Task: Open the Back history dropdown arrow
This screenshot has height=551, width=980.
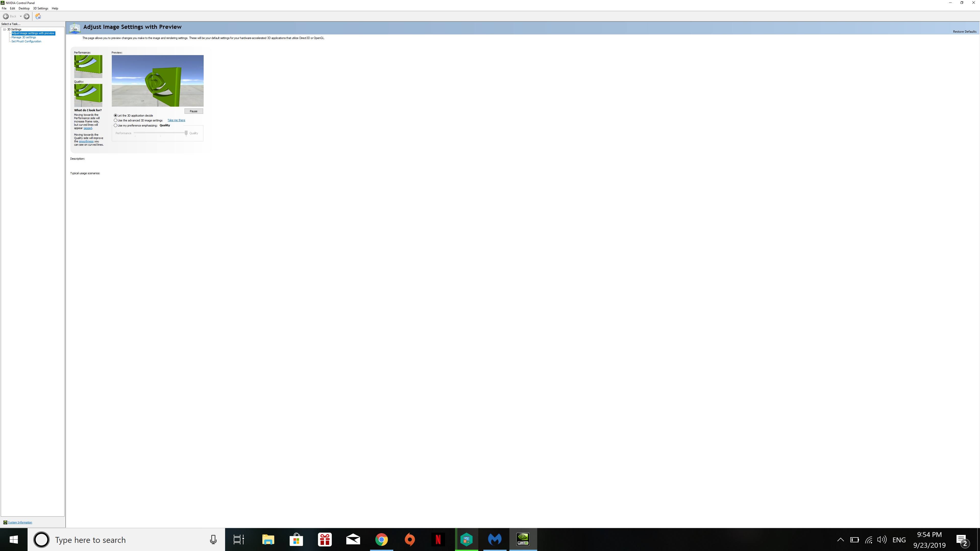Action: pos(20,16)
